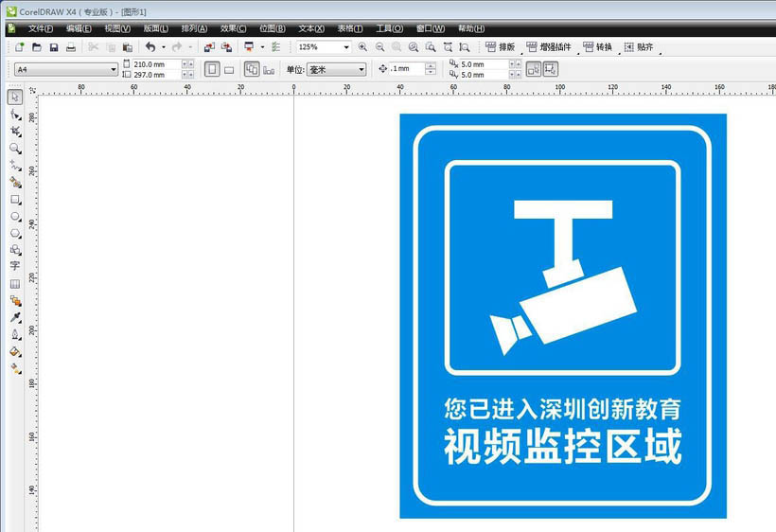Save the document with the floppy disk icon
776x532 pixels.
(x=54, y=47)
